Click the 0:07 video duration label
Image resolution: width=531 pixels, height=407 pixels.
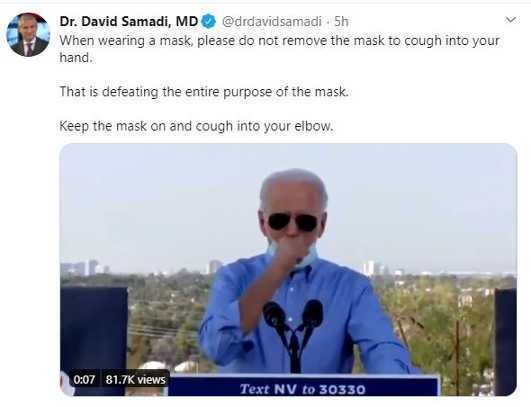pyautogui.click(x=84, y=380)
